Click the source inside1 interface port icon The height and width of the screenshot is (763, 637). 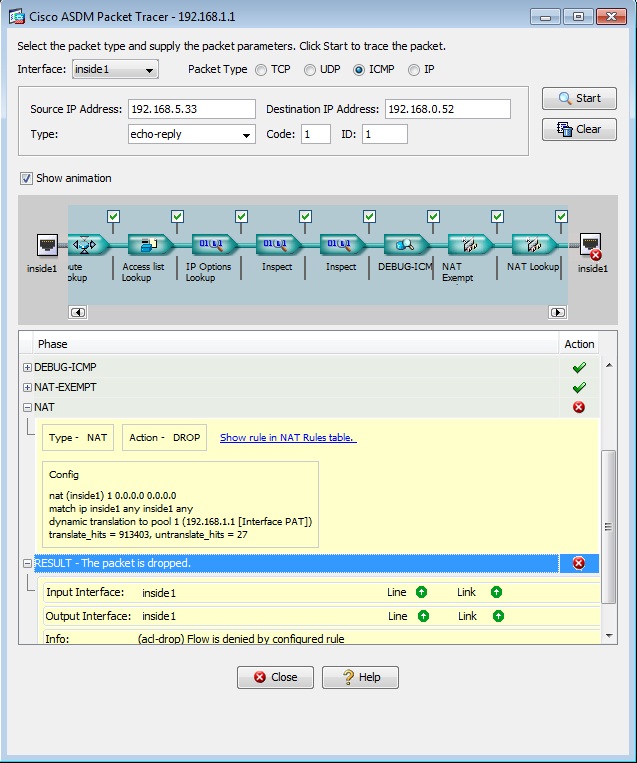point(47,245)
